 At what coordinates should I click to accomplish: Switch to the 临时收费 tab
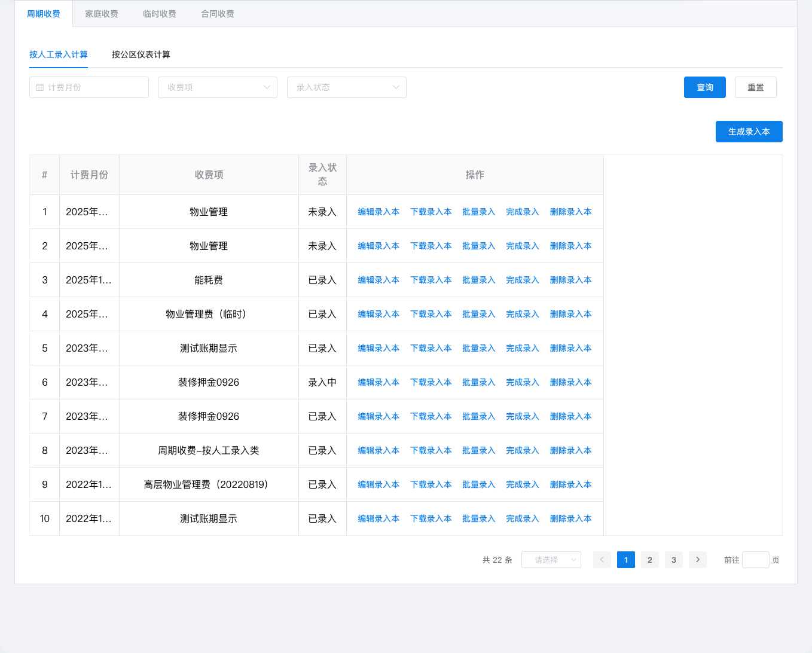(x=159, y=14)
